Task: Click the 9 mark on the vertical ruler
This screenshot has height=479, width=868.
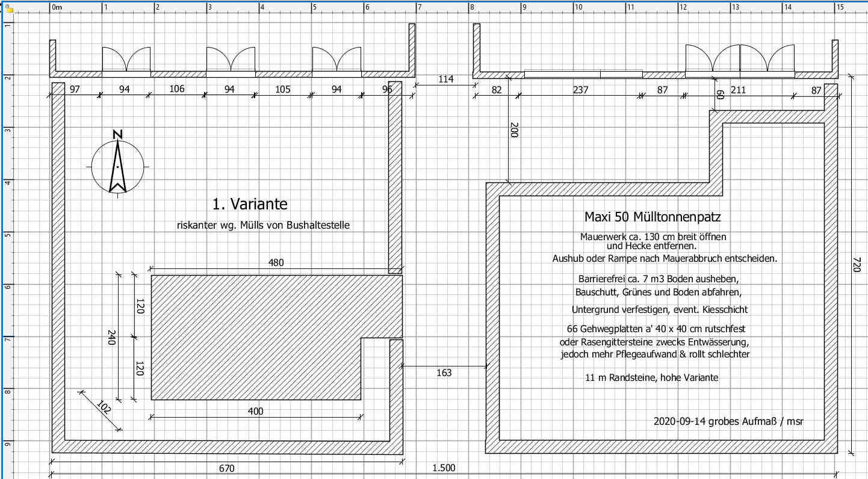Action: (7, 445)
